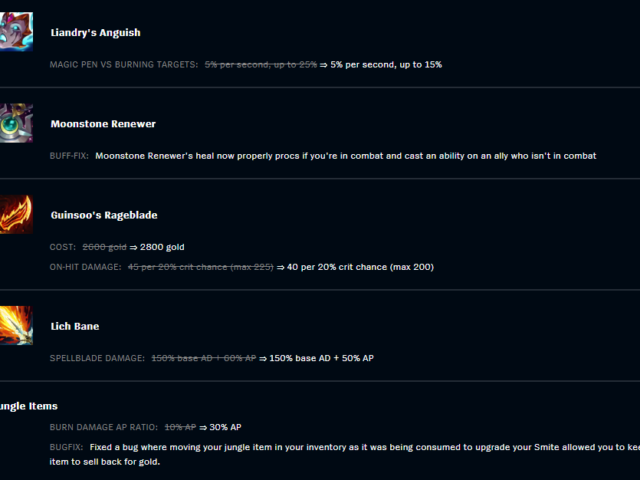
Task: Open the Lich Bane title
Action: coord(75,326)
